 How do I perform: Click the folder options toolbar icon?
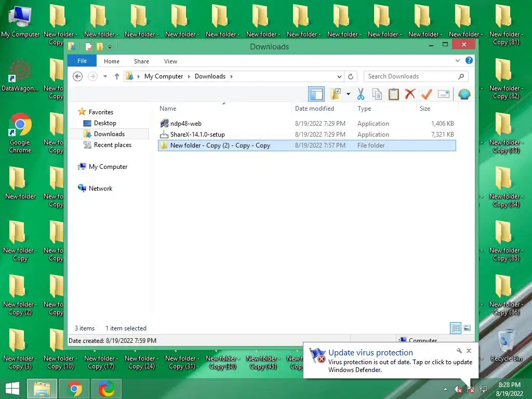tap(336, 94)
